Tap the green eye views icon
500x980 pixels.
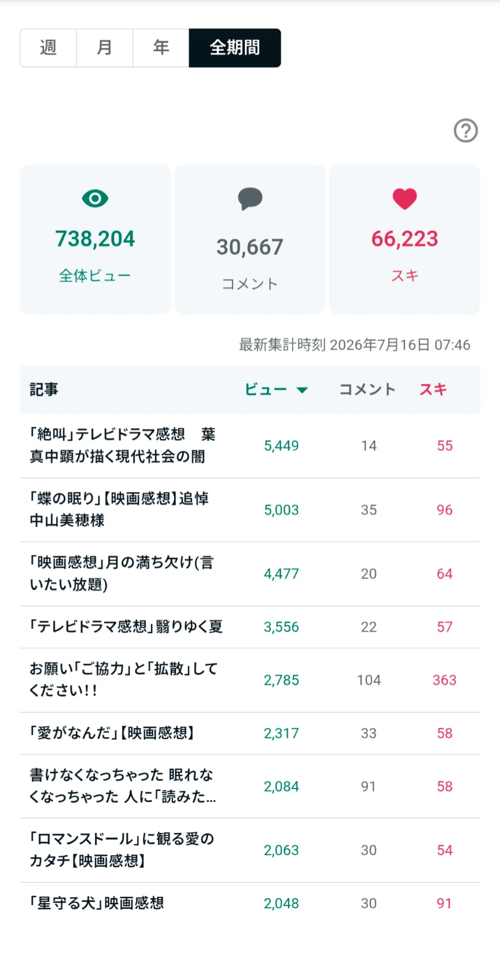95,199
